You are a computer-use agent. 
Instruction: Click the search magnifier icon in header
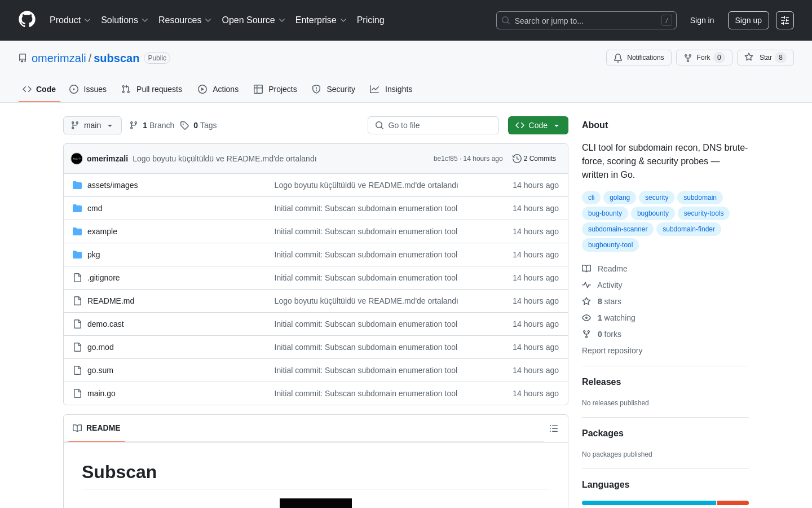point(506,20)
